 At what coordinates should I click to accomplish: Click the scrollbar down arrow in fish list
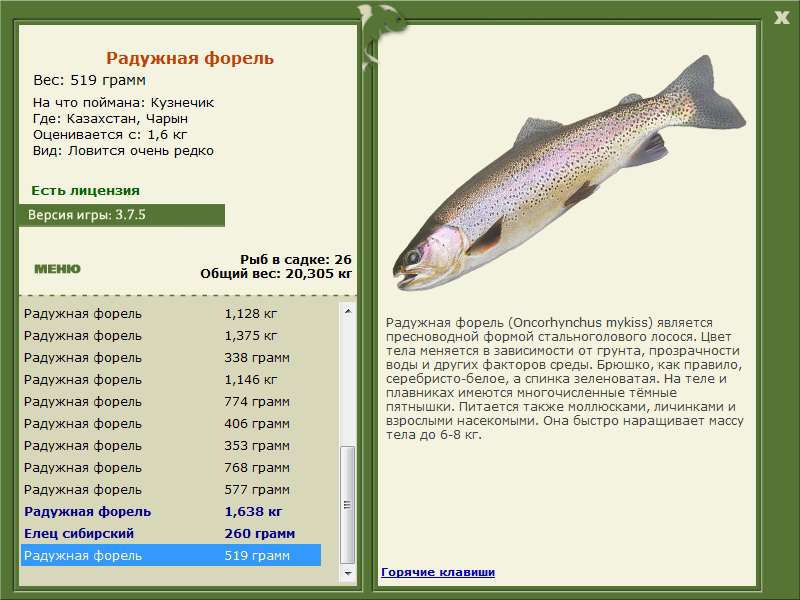coord(347,573)
